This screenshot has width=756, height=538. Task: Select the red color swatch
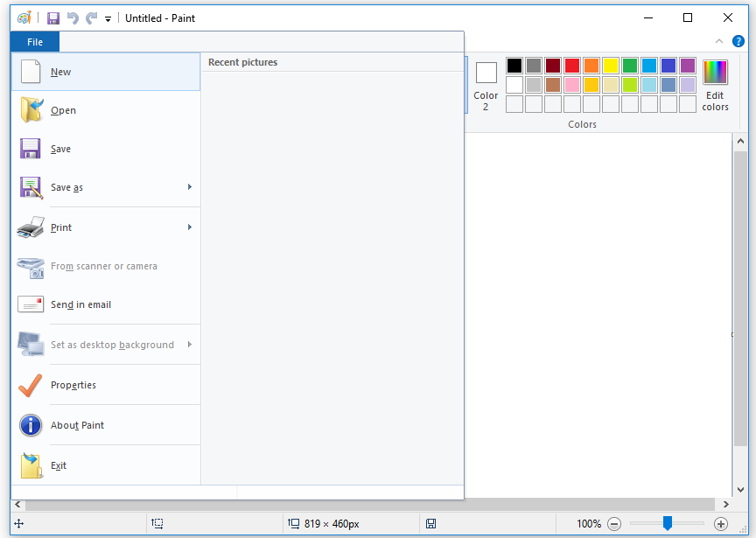click(571, 65)
